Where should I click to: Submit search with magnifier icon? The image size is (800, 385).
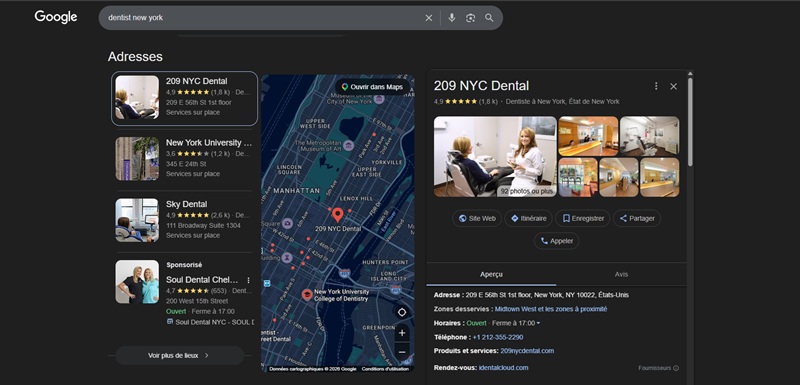(489, 18)
